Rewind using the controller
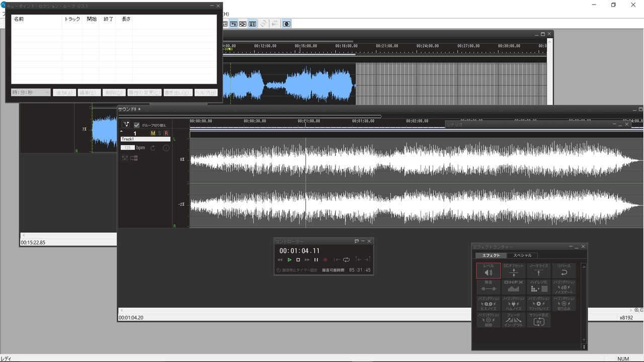Screen dimensions: 644x362 280,260
